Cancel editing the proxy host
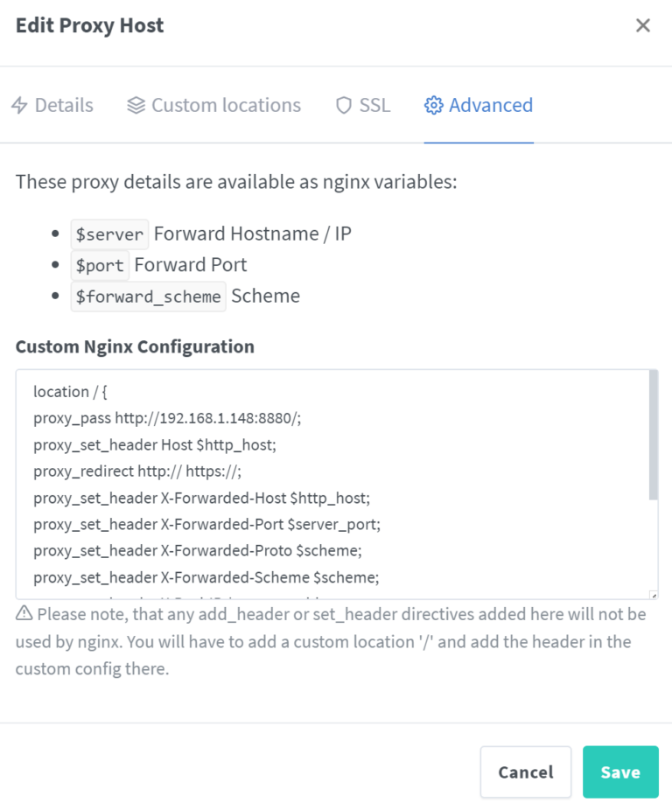Screen dimensions: 672x810 click(525, 772)
